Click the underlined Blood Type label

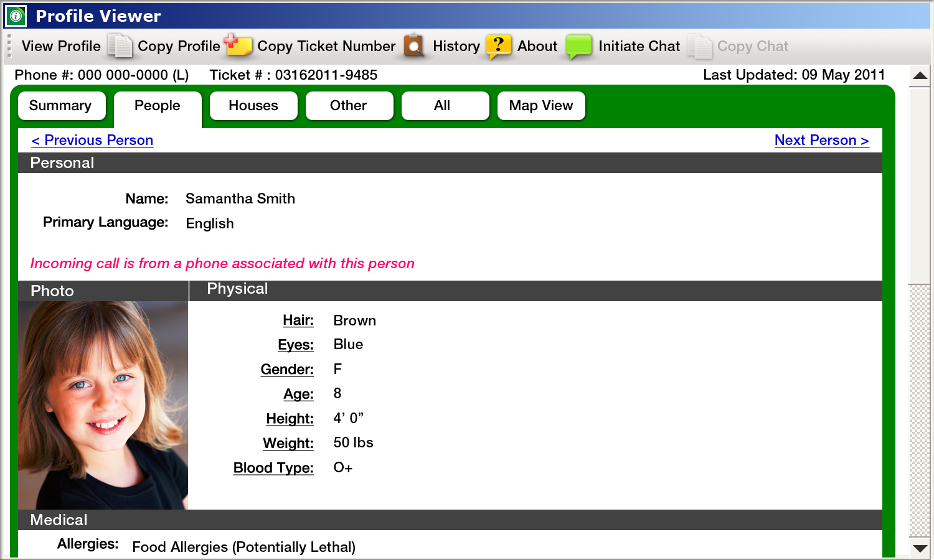[273, 468]
